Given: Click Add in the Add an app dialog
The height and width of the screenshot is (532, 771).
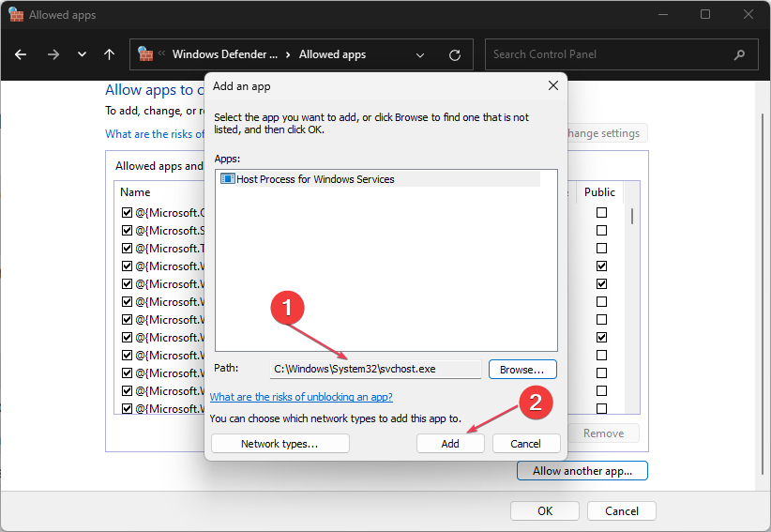Looking at the screenshot, I should click(x=450, y=444).
